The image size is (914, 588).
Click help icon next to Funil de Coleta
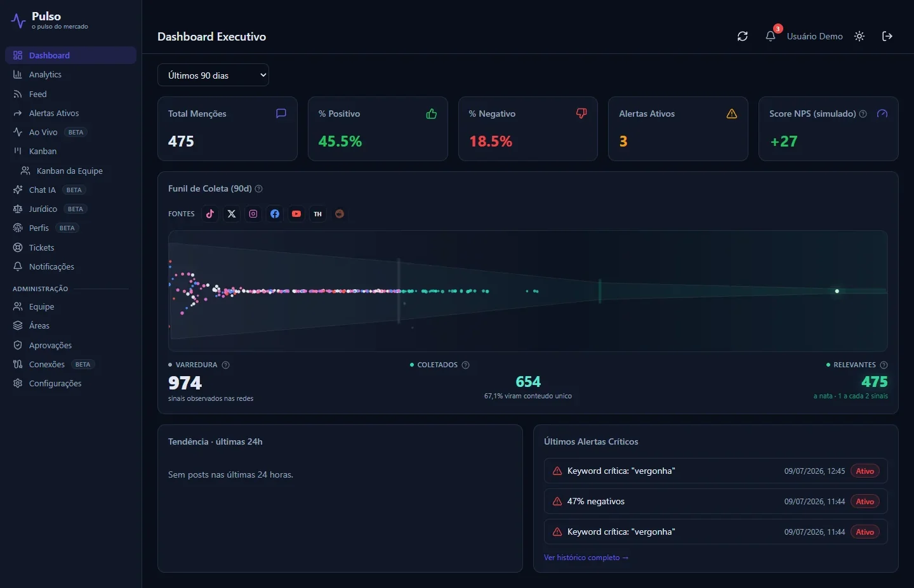pyautogui.click(x=258, y=188)
